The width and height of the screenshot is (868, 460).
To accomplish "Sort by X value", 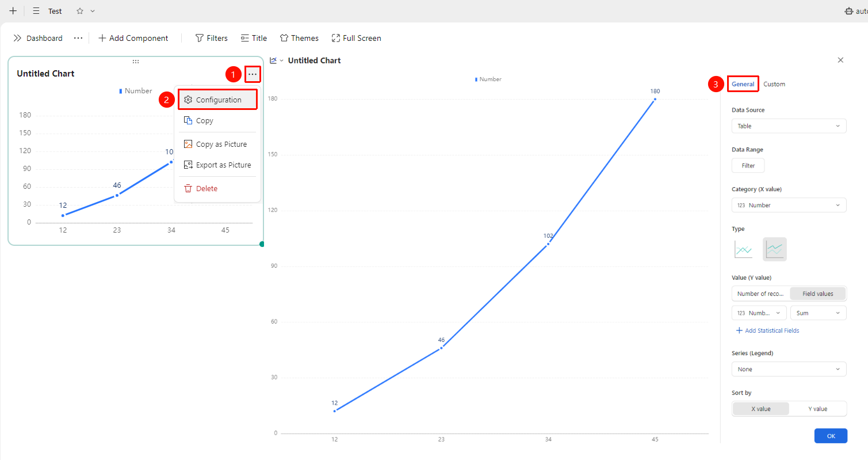I will (760, 409).
